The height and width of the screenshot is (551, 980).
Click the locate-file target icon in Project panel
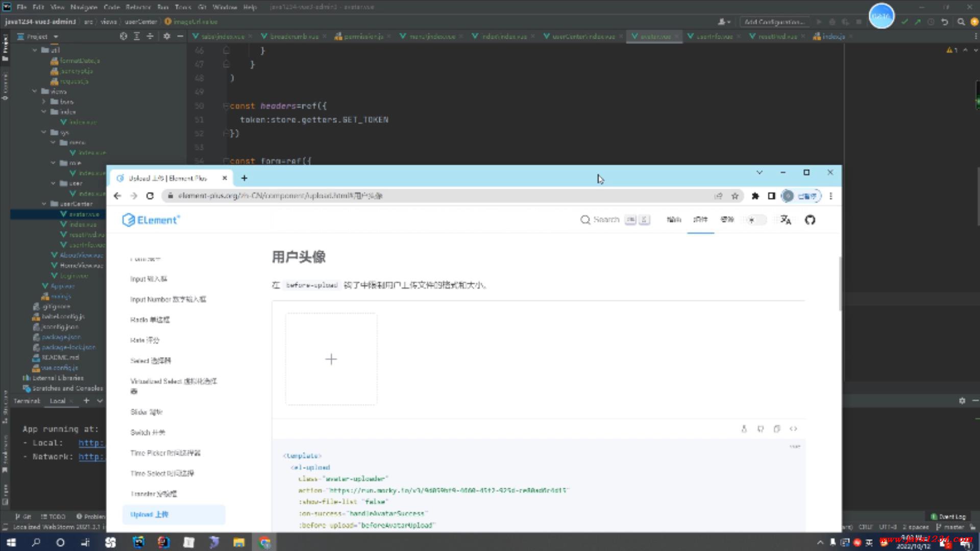pos(123,36)
